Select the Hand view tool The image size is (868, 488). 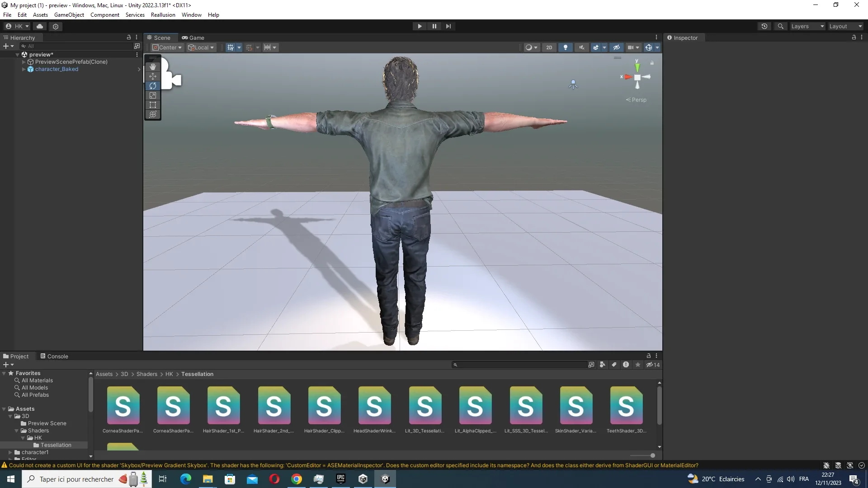(x=153, y=66)
